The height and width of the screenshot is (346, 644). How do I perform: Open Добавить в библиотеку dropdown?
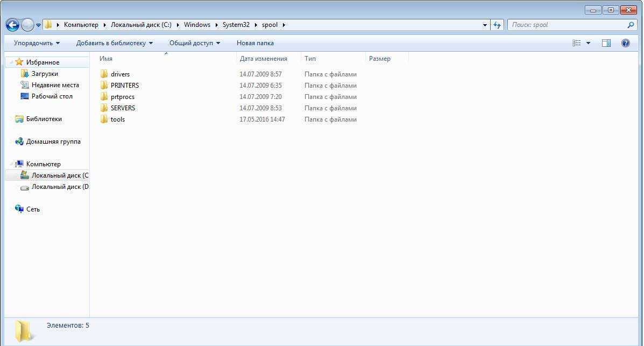pyautogui.click(x=114, y=43)
